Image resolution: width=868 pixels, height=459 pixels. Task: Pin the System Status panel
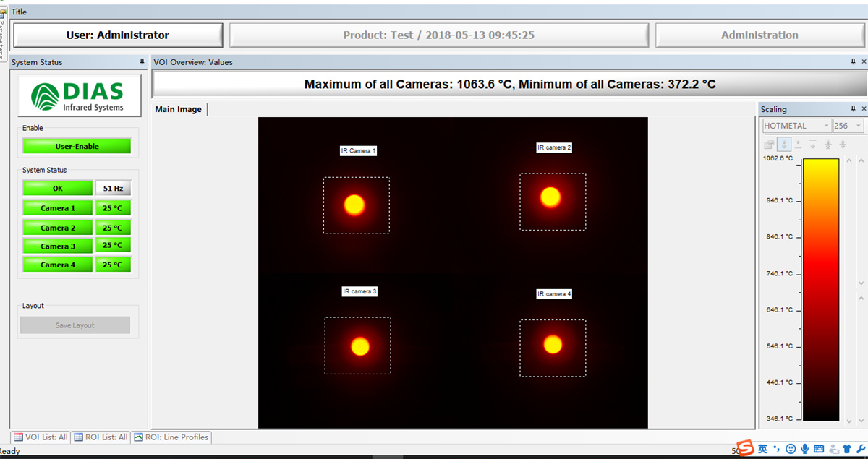pos(142,62)
